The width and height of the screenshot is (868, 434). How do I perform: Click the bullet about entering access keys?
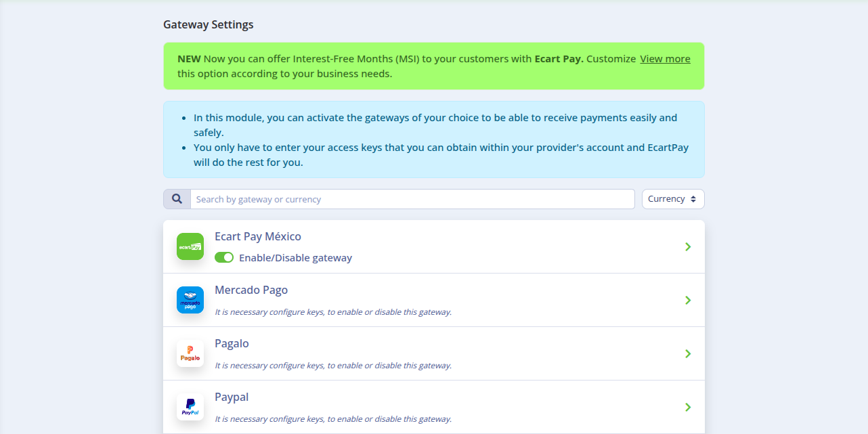click(441, 155)
